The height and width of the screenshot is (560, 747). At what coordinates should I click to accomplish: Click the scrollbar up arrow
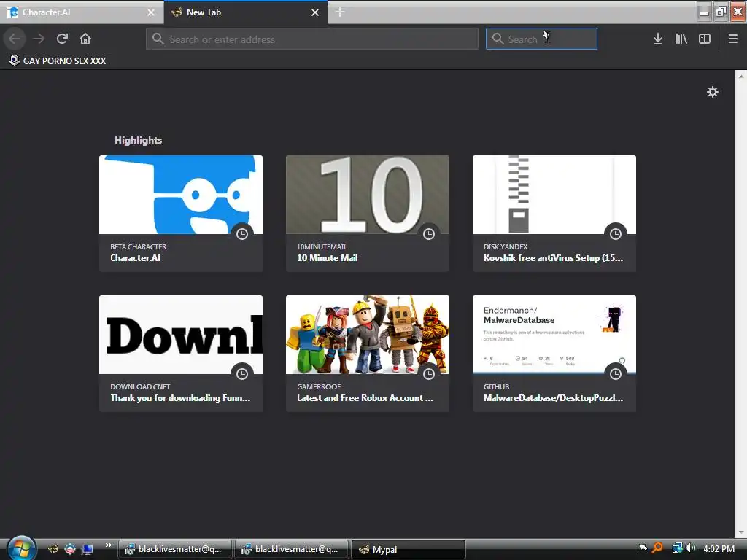[x=741, y=75]
